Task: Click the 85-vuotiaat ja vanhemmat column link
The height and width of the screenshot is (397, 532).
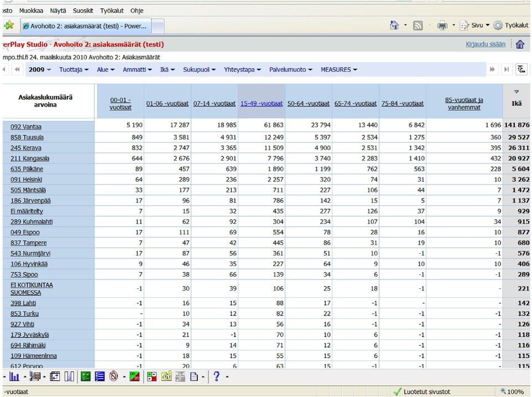Action: [x=464, y=104]
